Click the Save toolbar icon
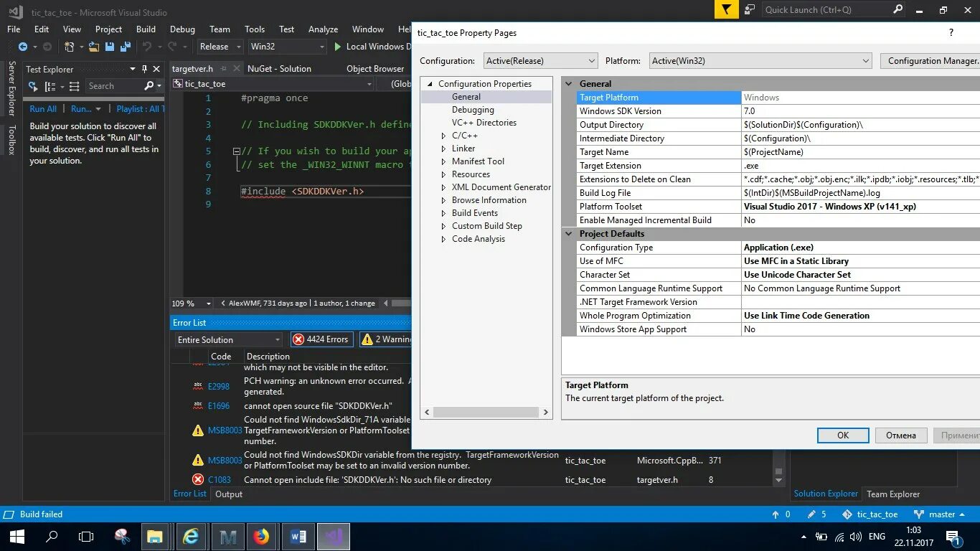Viewport: 980px width, 551px height. pos(110,47)
